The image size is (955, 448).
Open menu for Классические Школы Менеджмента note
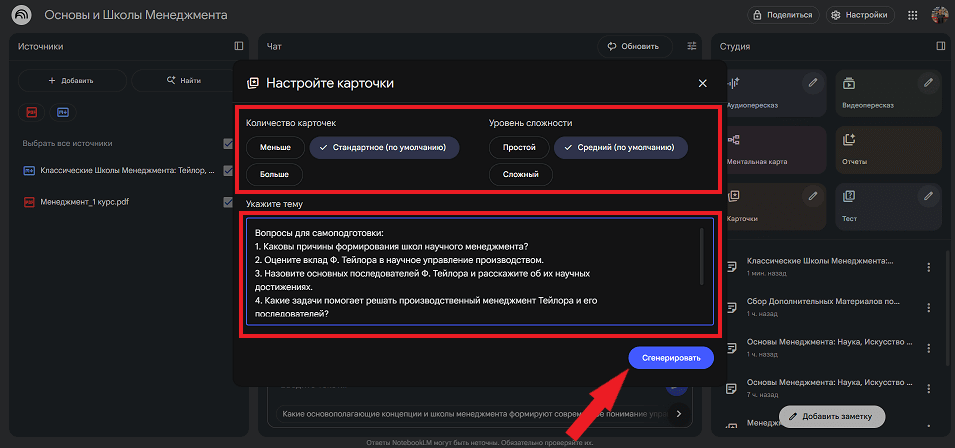[929, 267]
